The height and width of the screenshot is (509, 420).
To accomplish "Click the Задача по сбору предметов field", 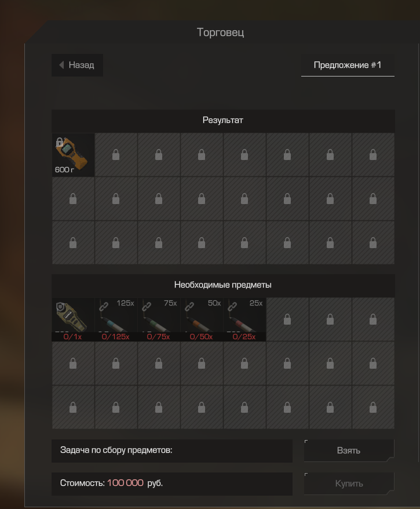I will [172, 450].
